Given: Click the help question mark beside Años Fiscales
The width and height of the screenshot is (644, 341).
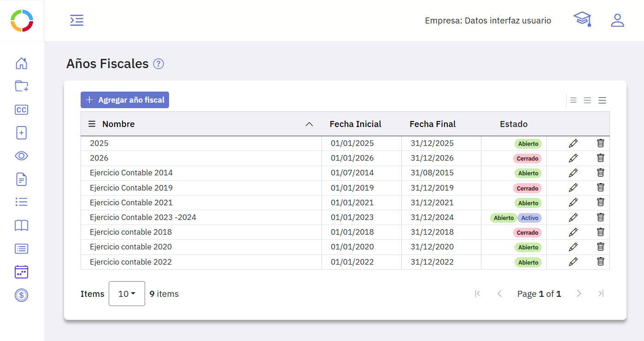Looking at the screenshot, I should (158, 64).
